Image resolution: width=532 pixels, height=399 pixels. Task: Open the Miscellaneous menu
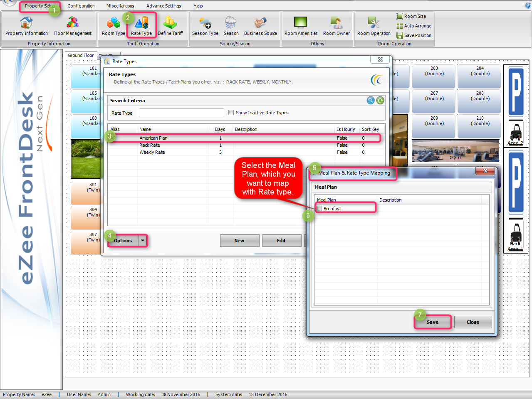pos(120,6)
